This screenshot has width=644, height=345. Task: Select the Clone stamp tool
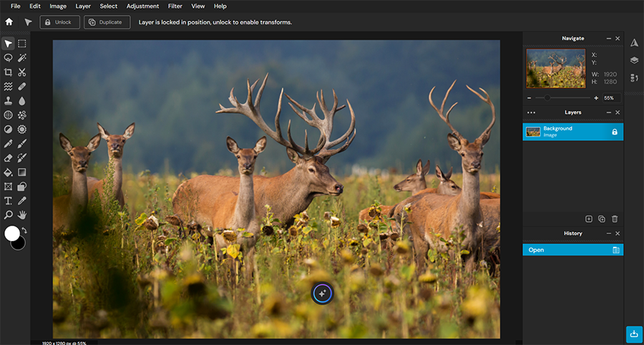click(x=8, y=101)
